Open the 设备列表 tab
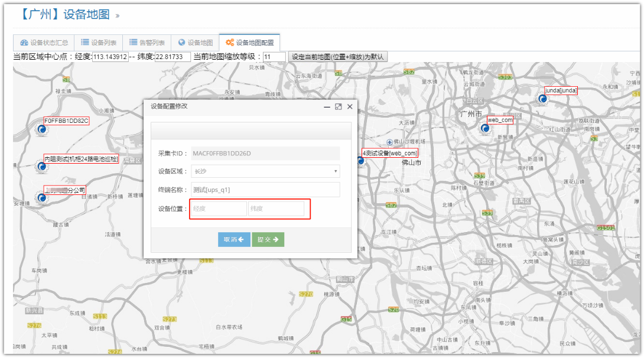 [99, 43]
